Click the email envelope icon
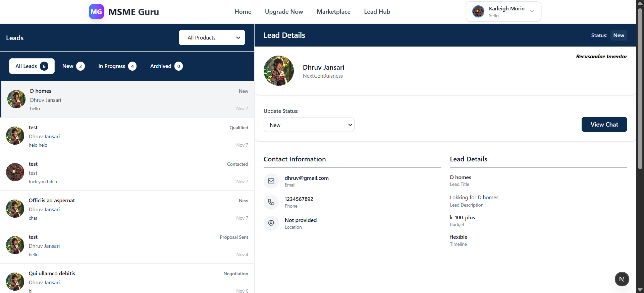 coord(271,181)
